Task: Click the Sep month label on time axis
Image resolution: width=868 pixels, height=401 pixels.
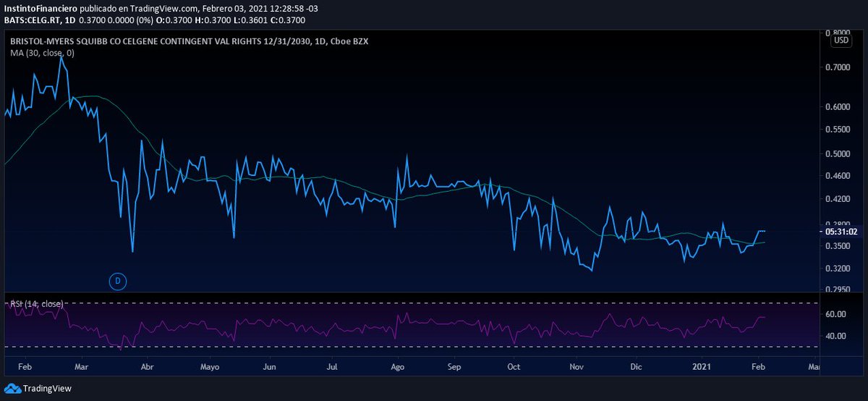Action: point(454,368)
